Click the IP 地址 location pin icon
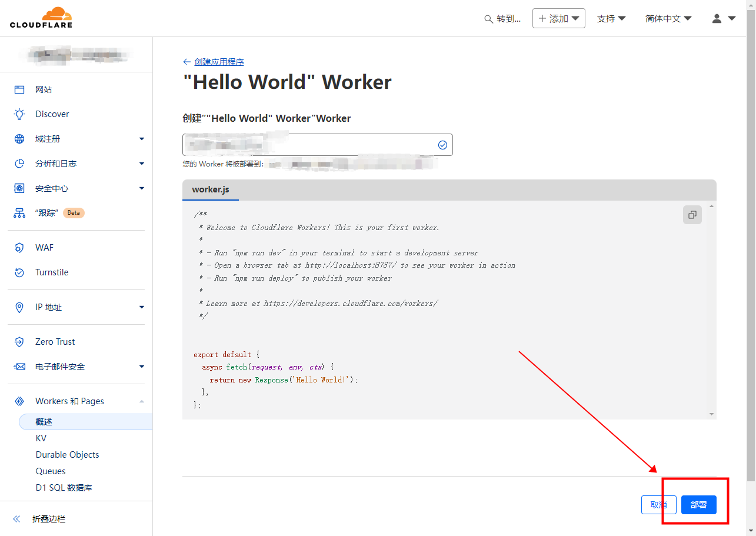This screenshot has height=536, width=756. point(19,307)
